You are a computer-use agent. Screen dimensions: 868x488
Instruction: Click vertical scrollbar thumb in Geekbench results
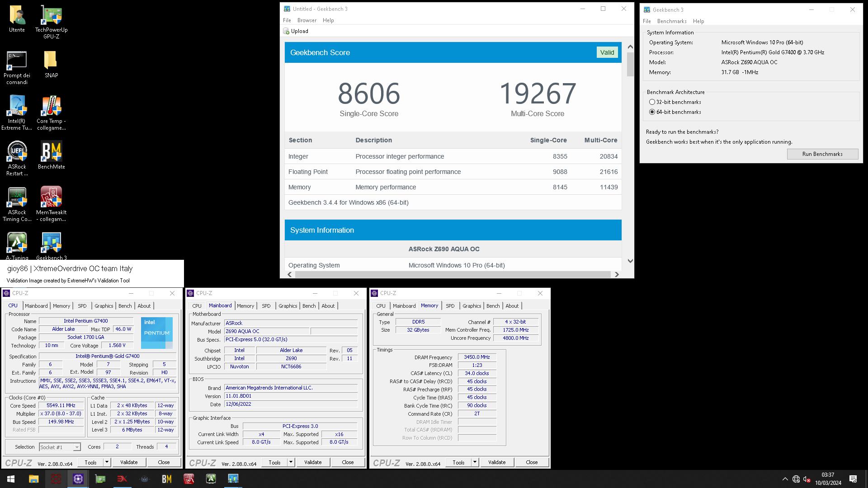point(630,65)
